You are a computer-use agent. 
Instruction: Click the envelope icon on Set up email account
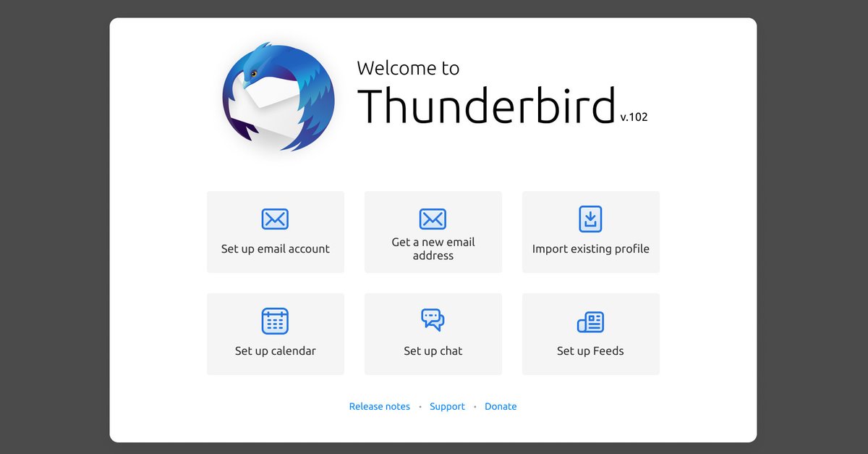[275, 219]
